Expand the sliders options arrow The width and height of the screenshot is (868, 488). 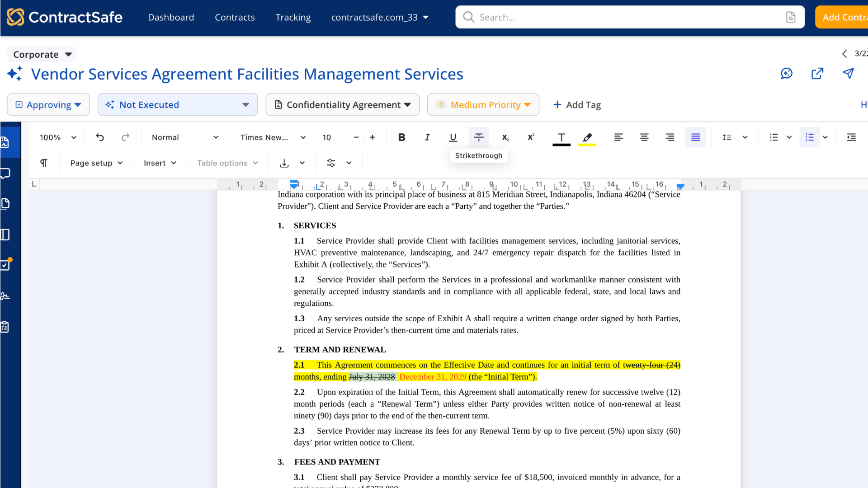coord(349,163)
